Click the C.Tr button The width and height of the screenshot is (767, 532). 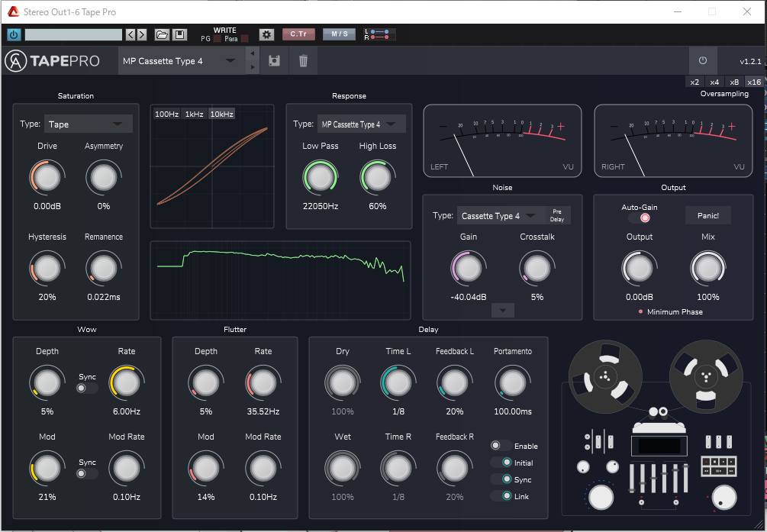point(298,34)
